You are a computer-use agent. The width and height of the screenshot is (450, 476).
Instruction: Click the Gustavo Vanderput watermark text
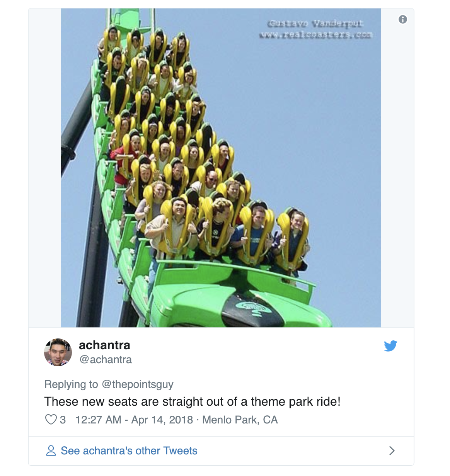pos(316,24)
